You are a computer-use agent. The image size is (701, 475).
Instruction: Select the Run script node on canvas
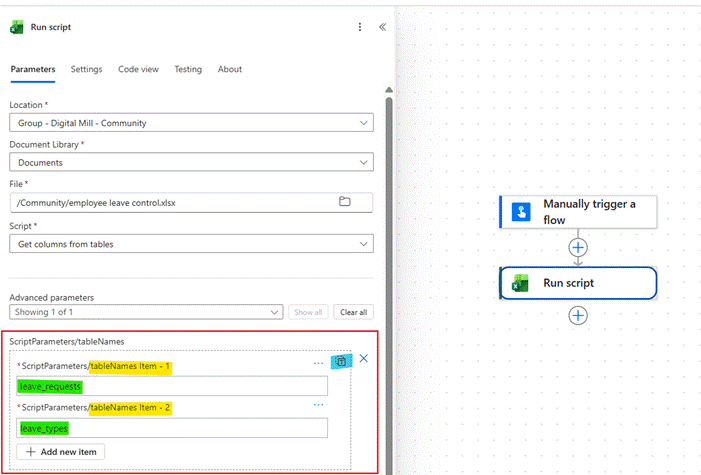pos(578,283)
